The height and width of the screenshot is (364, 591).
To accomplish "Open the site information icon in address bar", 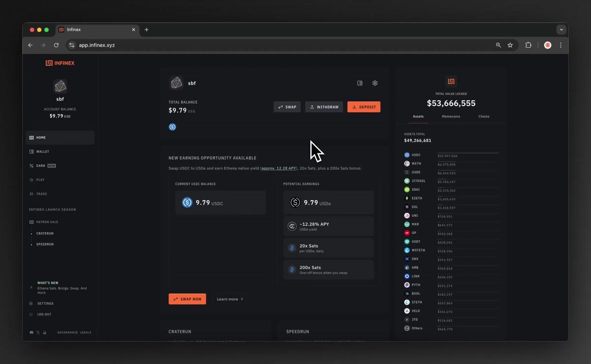I will (x=71, y=45).
